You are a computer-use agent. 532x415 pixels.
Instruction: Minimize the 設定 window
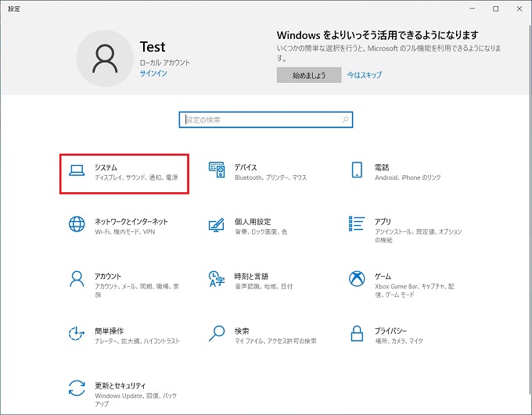pos(473,9)
